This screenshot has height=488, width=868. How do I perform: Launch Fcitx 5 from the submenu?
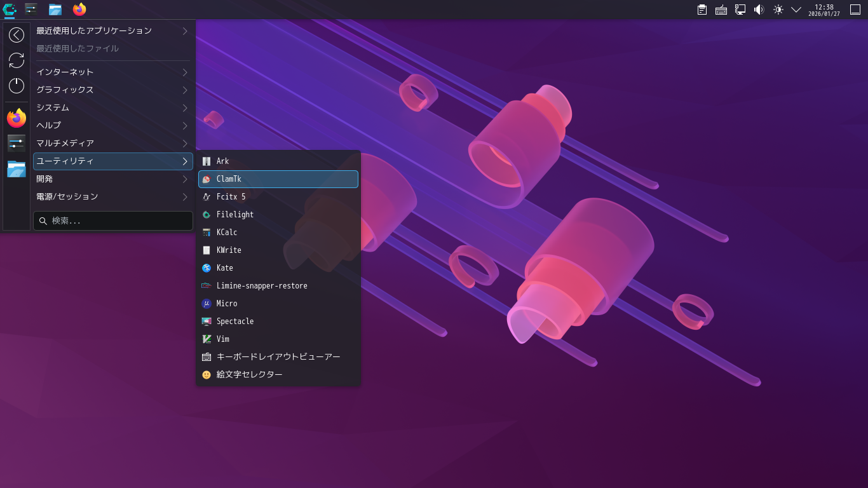(x=278, y=197)
